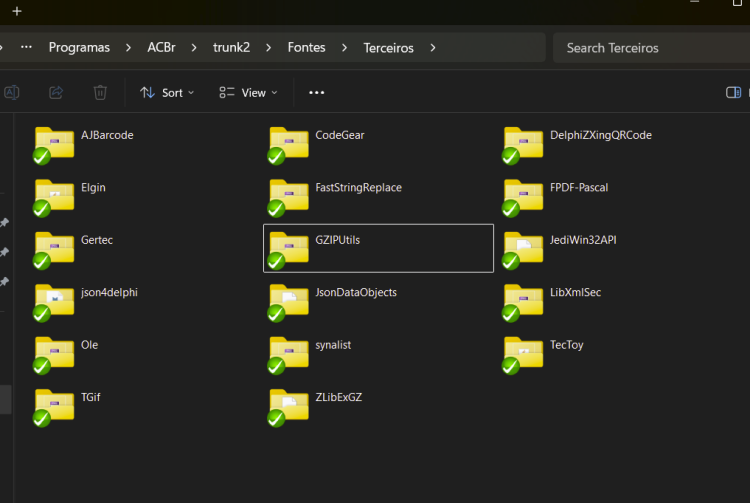Click the Delete trash icon
Image resolution: width=750 pixels, height=503 pixels.
[100, 92]
